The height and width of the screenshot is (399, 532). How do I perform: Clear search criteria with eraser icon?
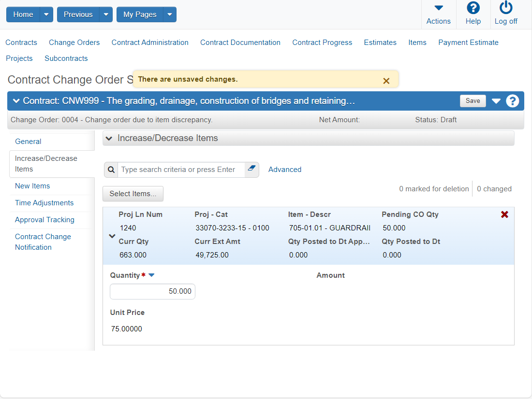coord(251,168)
